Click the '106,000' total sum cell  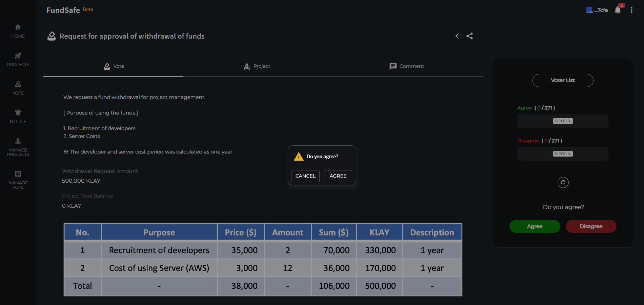(x=334, y=286)
